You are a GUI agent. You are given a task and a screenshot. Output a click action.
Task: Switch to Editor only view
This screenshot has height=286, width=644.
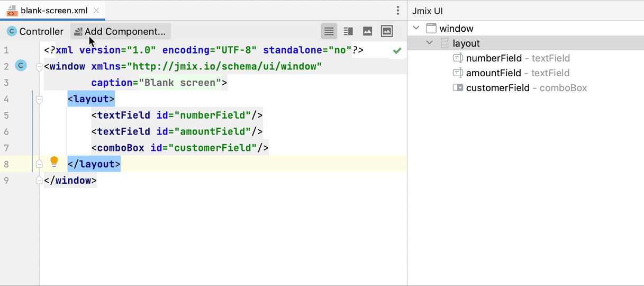[329, 31]
